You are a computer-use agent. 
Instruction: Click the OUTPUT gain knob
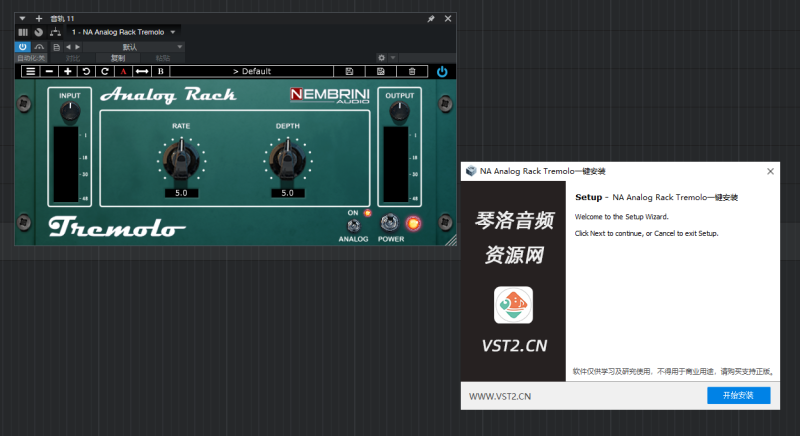(399, 111)
